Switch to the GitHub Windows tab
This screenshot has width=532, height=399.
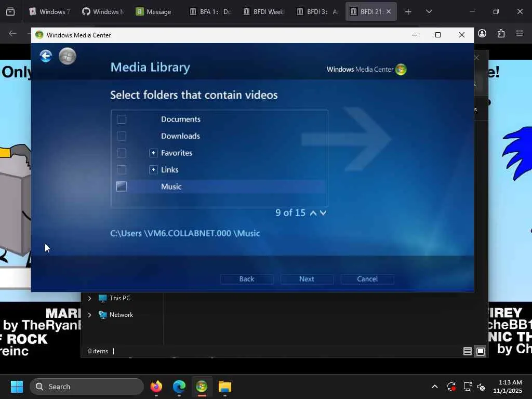point(103,11)
